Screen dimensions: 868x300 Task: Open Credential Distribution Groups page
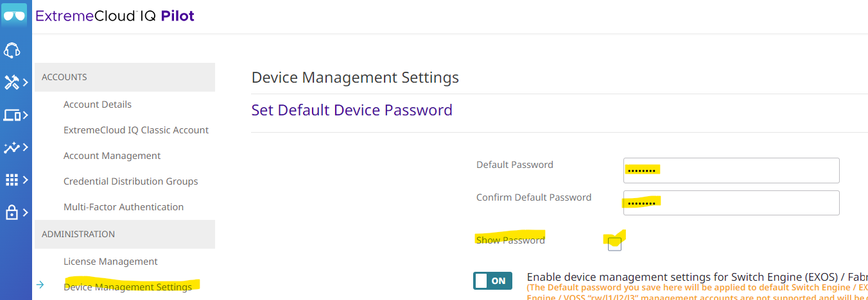tap(130, 181)
